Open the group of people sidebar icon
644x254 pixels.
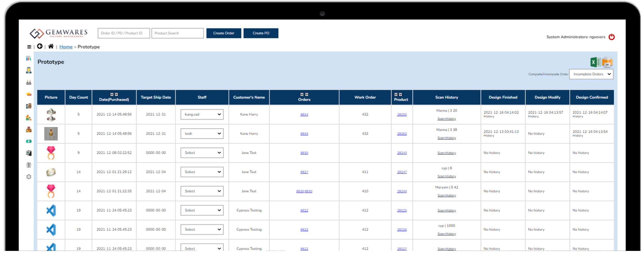pos(29,165)
